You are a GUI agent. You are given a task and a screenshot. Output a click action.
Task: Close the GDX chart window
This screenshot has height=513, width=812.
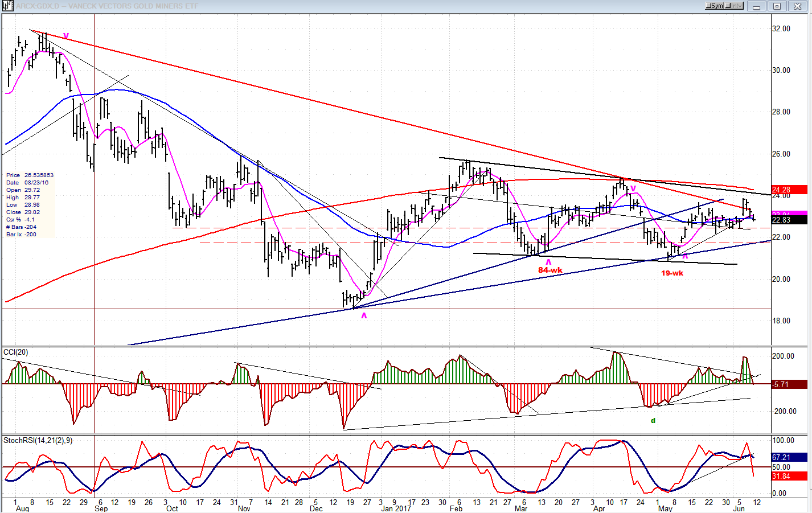pos(797,6)
